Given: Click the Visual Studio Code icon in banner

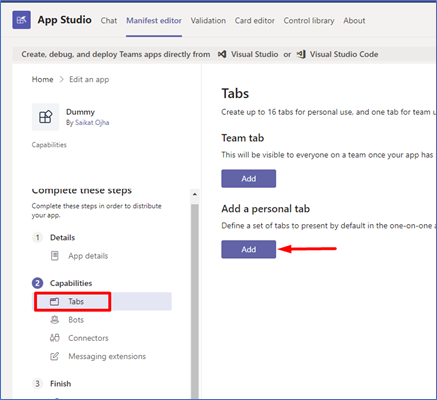Looking at the screenshot, I should 301,54.
